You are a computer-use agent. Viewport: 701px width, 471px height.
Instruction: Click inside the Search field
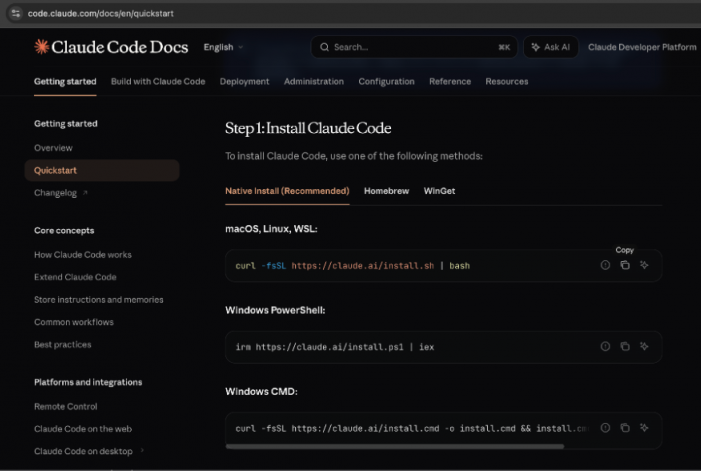[414, 47]
